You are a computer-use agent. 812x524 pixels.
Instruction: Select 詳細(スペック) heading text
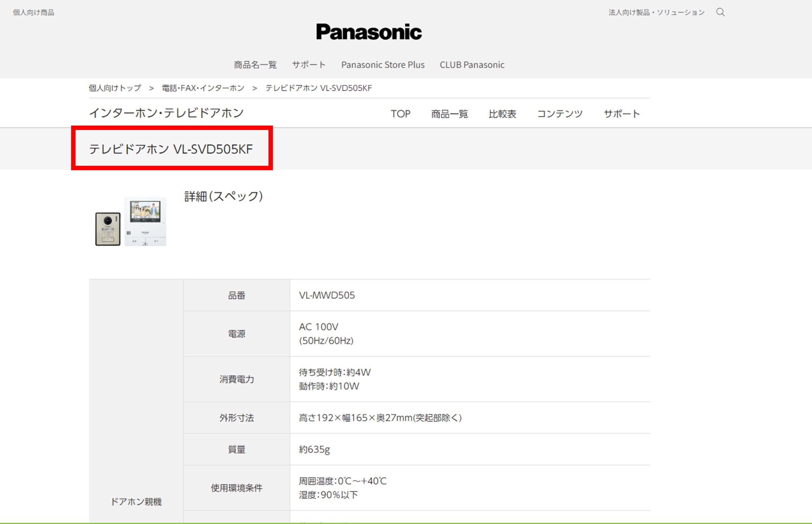pyautogui.click(x=223, y=196)
